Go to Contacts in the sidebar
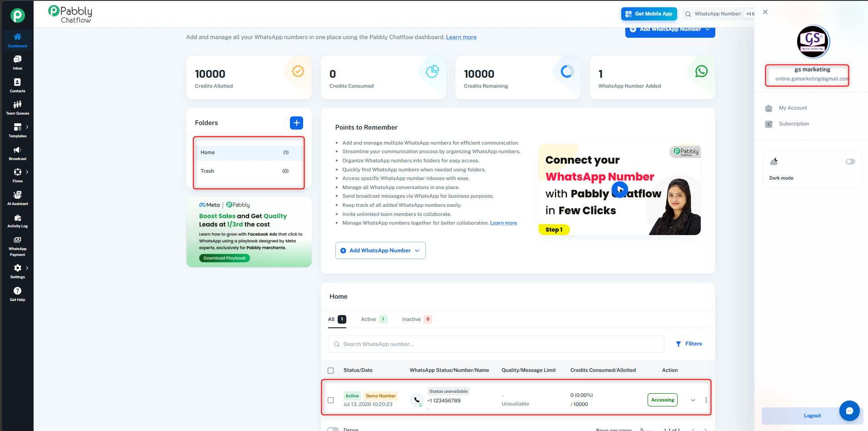 pyautogui.click(x=17, y=85)
